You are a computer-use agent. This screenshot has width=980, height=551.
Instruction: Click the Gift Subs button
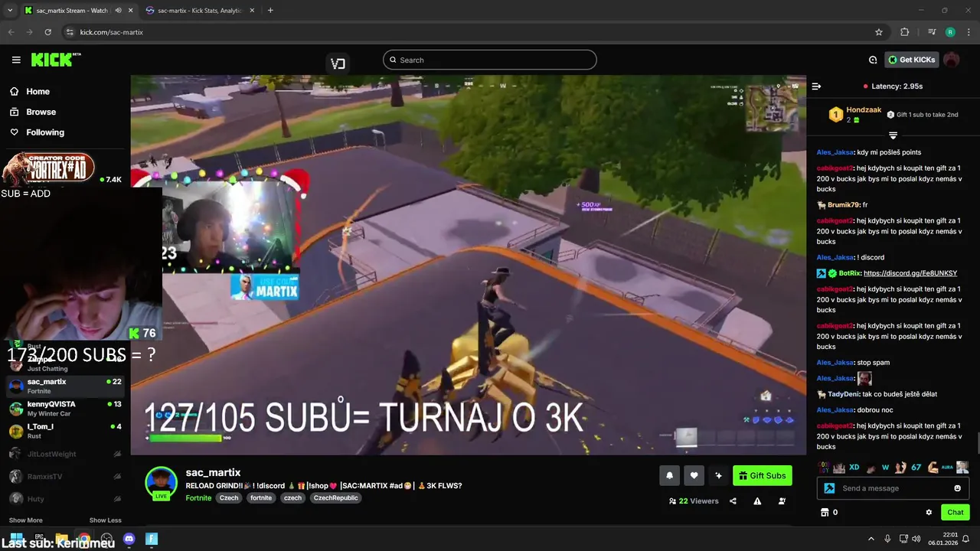762,475
